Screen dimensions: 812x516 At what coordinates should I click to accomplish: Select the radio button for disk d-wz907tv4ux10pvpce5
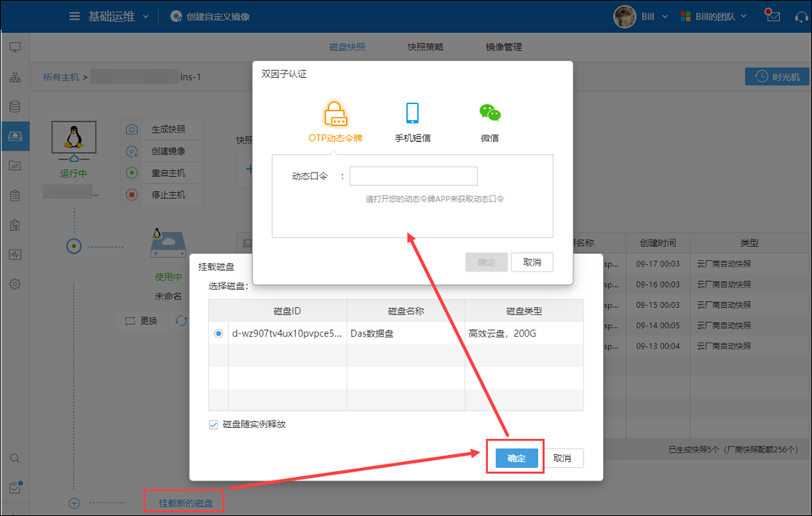click(219, 333)
